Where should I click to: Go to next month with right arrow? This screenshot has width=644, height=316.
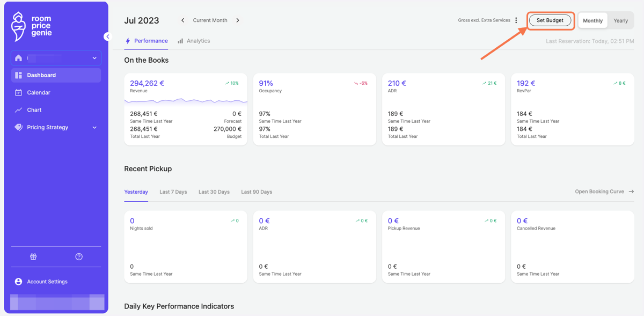pos(238,20)
